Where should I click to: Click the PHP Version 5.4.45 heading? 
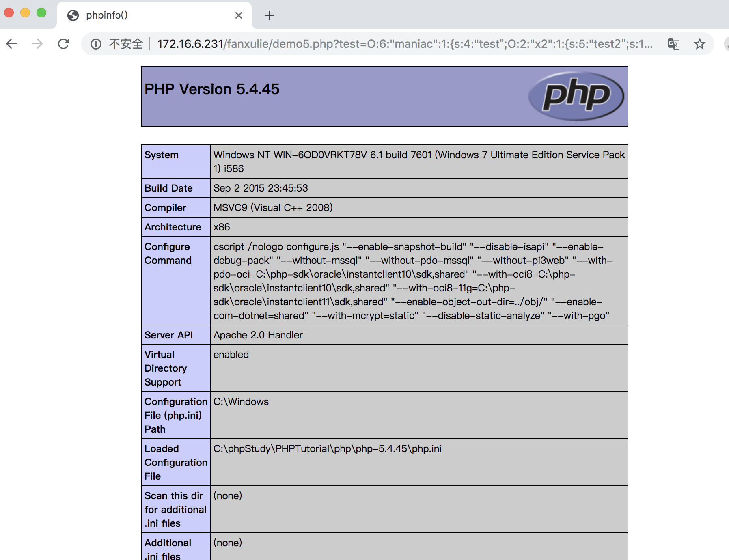click(212, 89)
